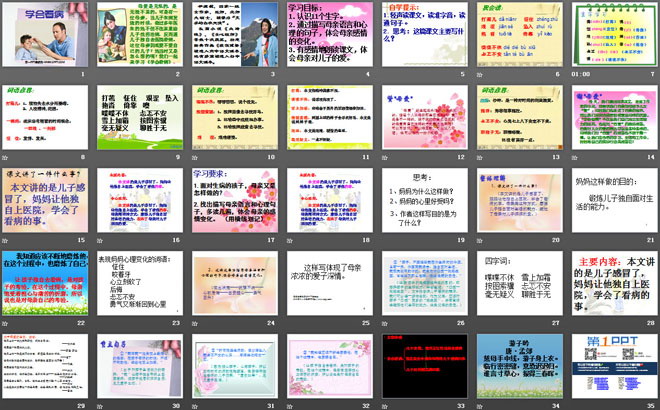
Task: Select slide 1 titled 学会看病
Action: pyautogui.click(x=46, y=35)
